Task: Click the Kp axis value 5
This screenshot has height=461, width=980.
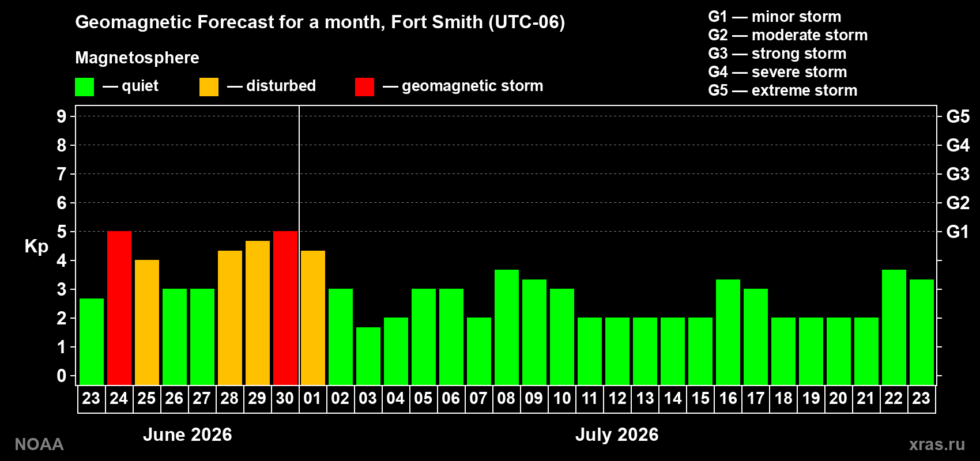Action: coord(62,232)
